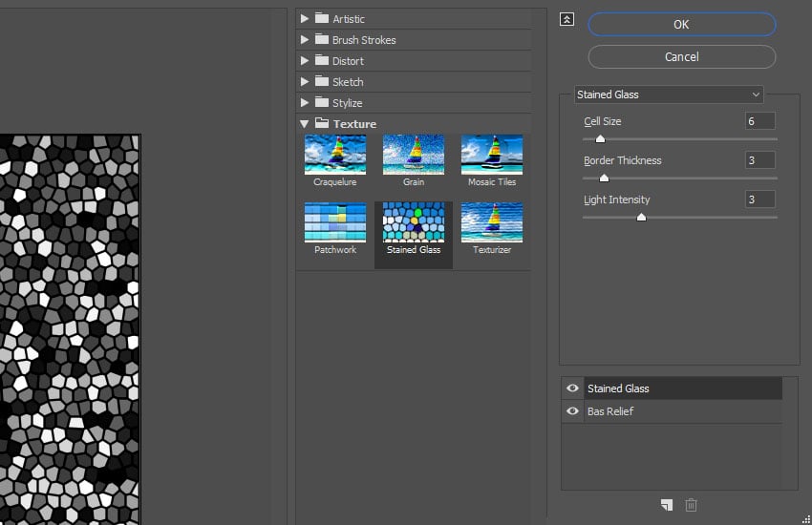
Task: Click the OK button
Action: tap(681, 25)
